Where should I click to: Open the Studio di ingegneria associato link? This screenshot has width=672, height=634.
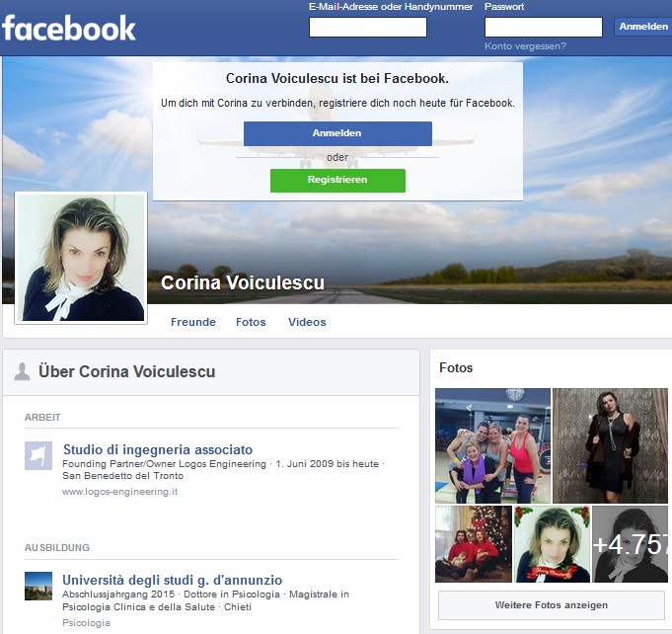tap(158, 449)
